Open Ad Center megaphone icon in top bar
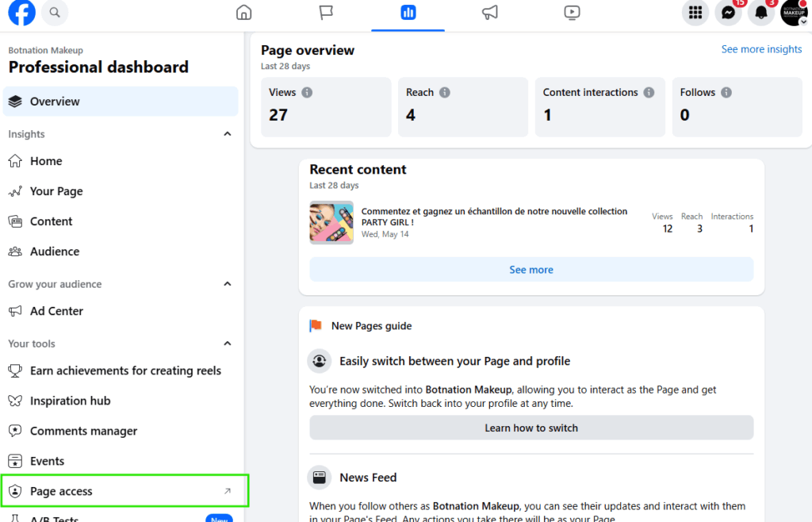The height and width of the screenshot is (522, 812). [x=490, y=13]
